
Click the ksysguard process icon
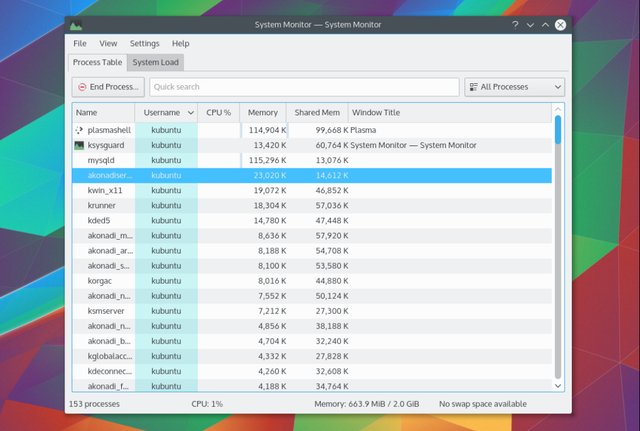tap(80, 145)
